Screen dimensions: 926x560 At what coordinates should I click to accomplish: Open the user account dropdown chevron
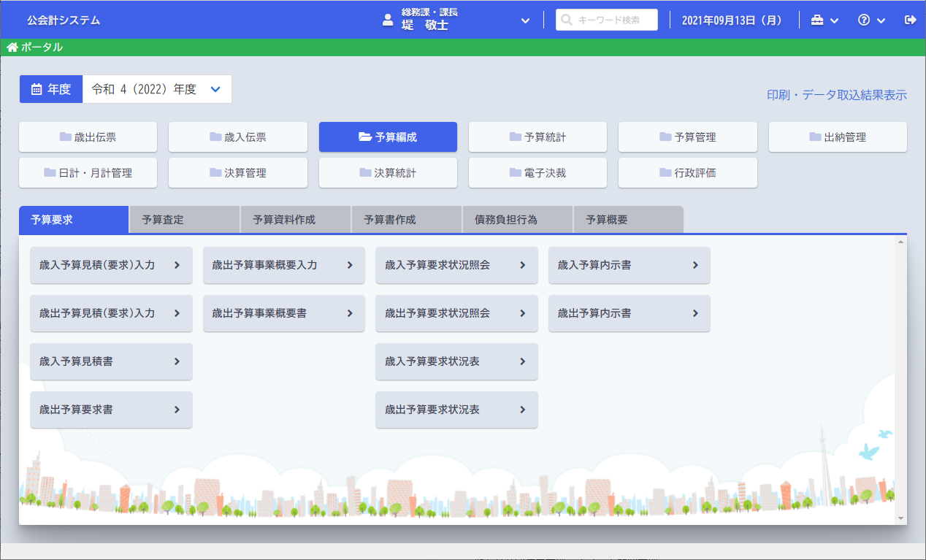click(x=524, y=20)
